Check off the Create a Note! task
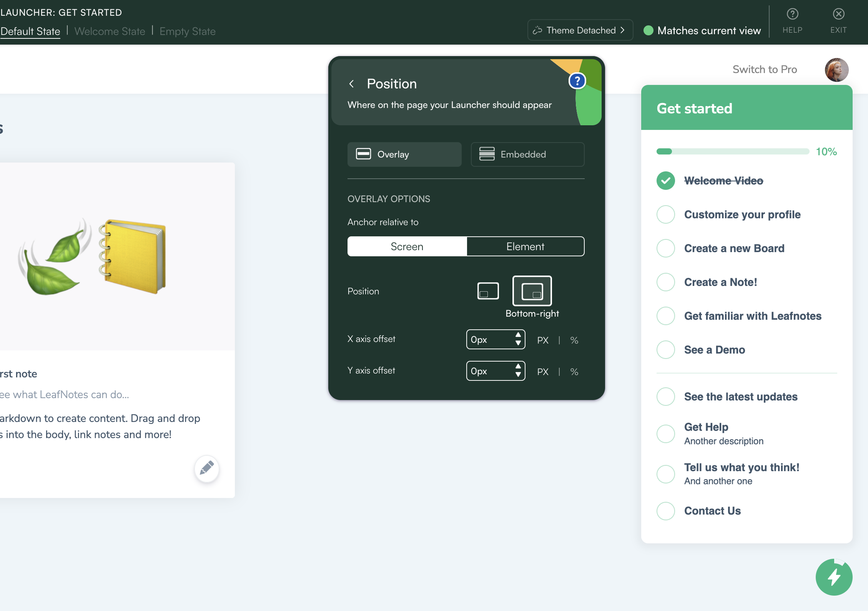This screenshot has height=611, width=868. 665,282
